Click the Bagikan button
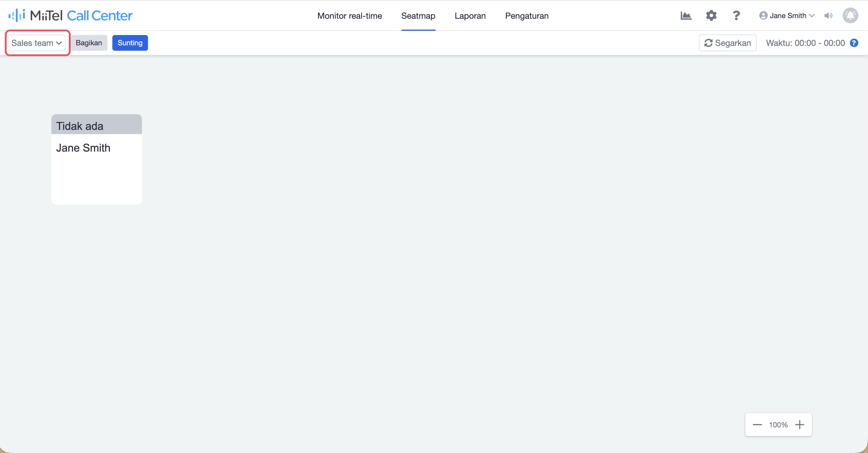Viewport: 868px width, 453px height. [89, 43]
